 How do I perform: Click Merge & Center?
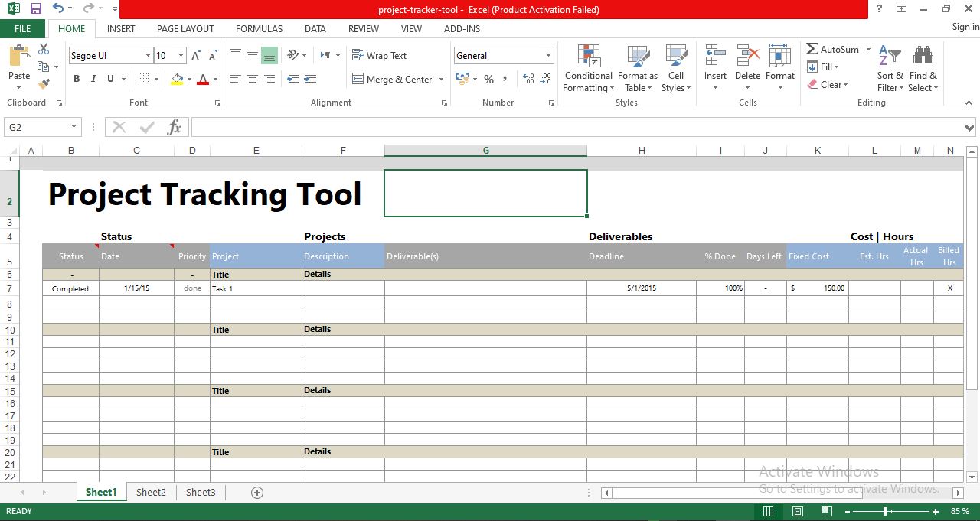(390, 79)
